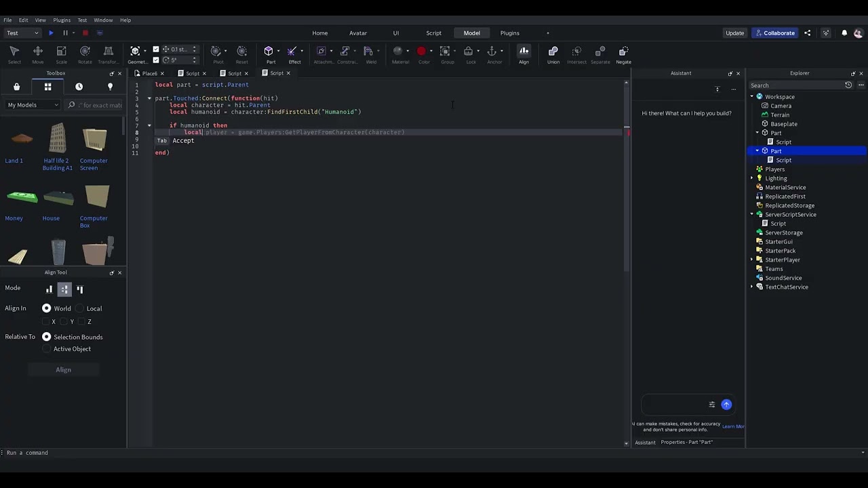Click Explorer search history icon
The height and width of the screenshot is (488, 868).
point(848,85)
